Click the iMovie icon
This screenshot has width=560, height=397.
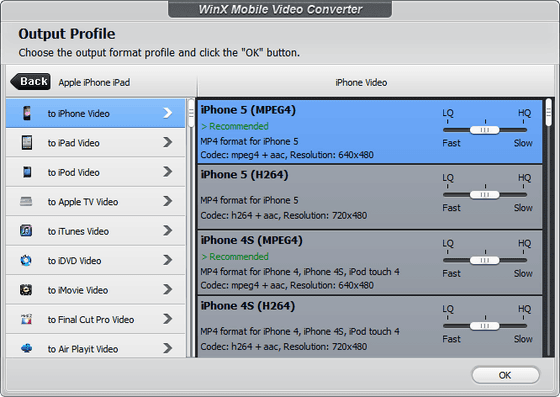(x=26, y=290)
